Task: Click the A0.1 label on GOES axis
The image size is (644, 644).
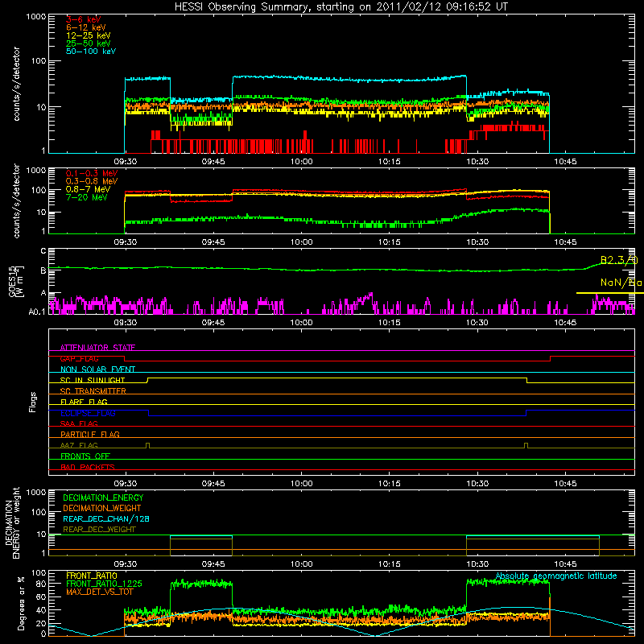Action: tap(36, 312)
